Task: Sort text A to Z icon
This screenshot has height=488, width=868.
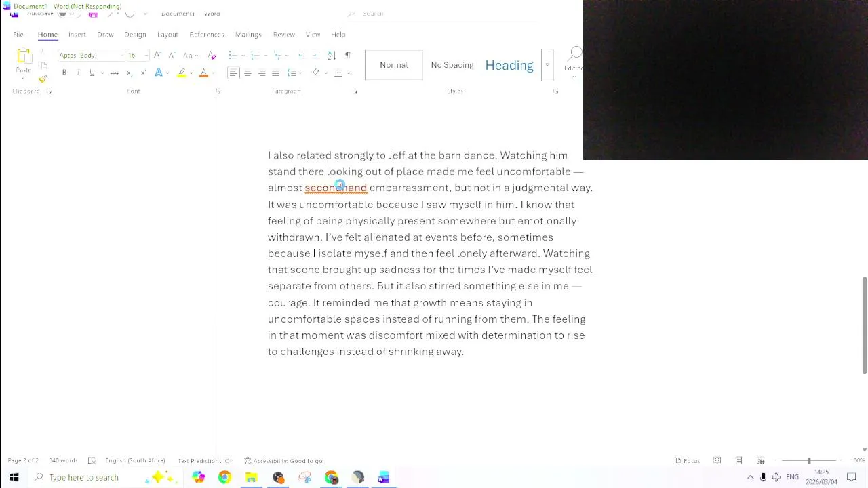Action: [x=332, y=55]
